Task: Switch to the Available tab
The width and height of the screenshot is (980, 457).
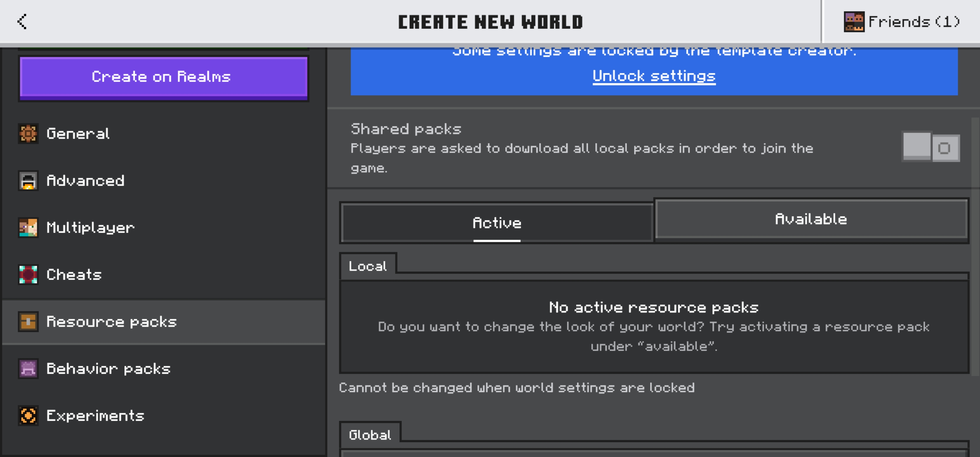Action: pos(811,220)
